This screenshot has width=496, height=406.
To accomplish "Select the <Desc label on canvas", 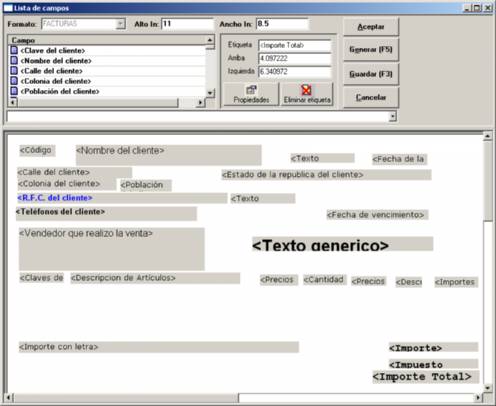I will [x=409, y=282].
